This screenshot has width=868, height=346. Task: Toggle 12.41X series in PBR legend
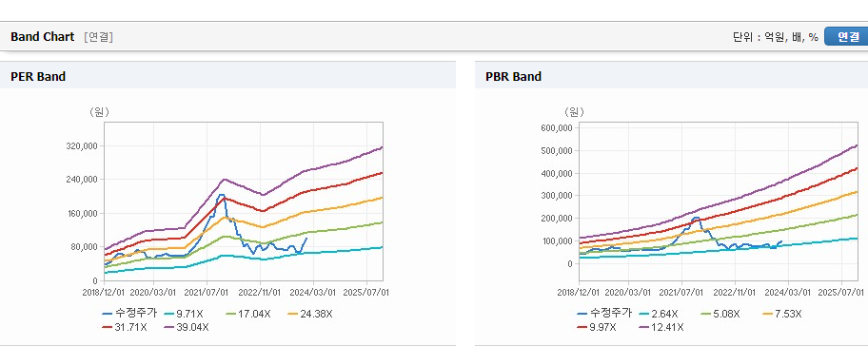(661, 327)
